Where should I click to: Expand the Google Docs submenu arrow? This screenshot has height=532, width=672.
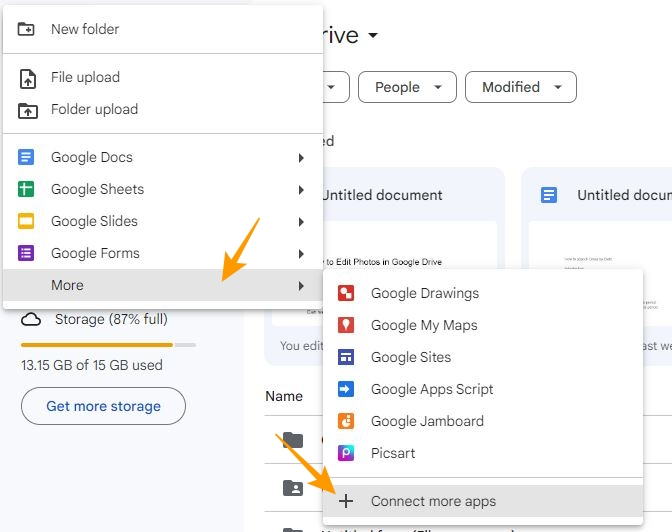tap(301, 158)
